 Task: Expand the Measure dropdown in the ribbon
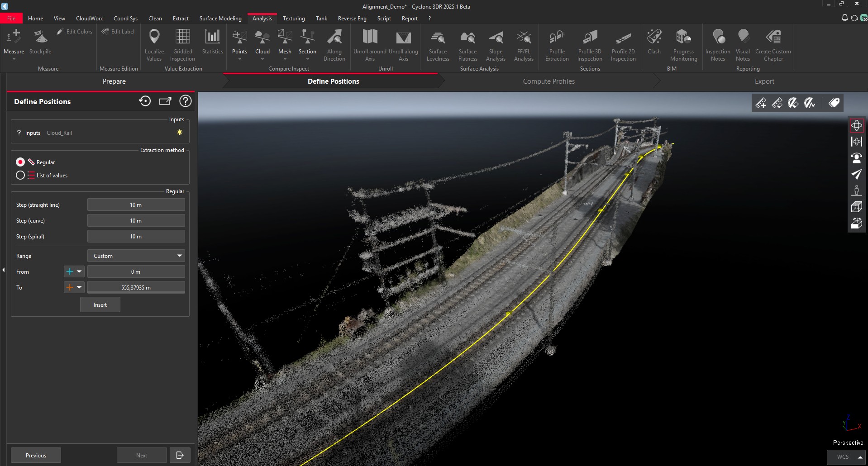pos(14,58)
